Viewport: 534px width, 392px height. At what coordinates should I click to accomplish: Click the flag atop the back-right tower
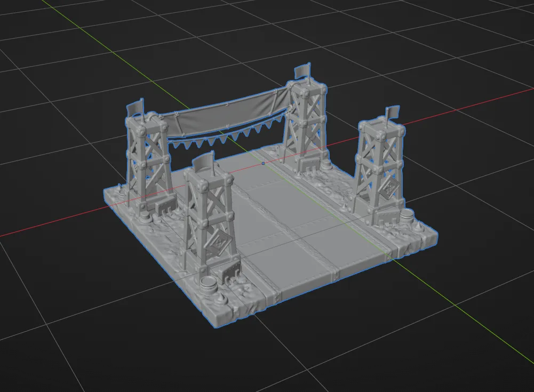coord(303,71)
